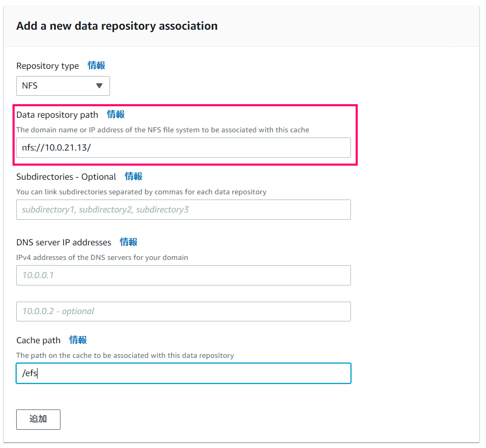The height and width of the screenshot is (448, 486).
Task: Click inside the highlighted Data repository path box
Action: pyautogui.click(x=183, y=148)
